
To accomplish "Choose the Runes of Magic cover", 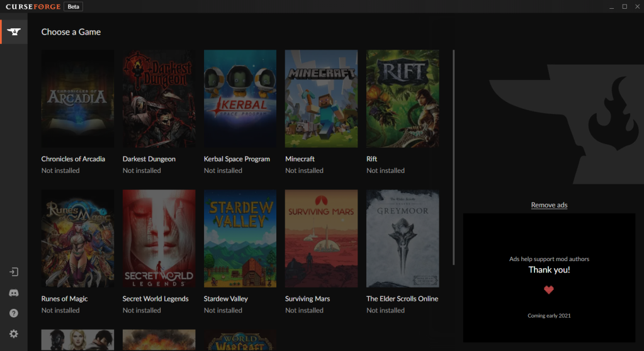I will pyautogui.click(x=77, y=238).
